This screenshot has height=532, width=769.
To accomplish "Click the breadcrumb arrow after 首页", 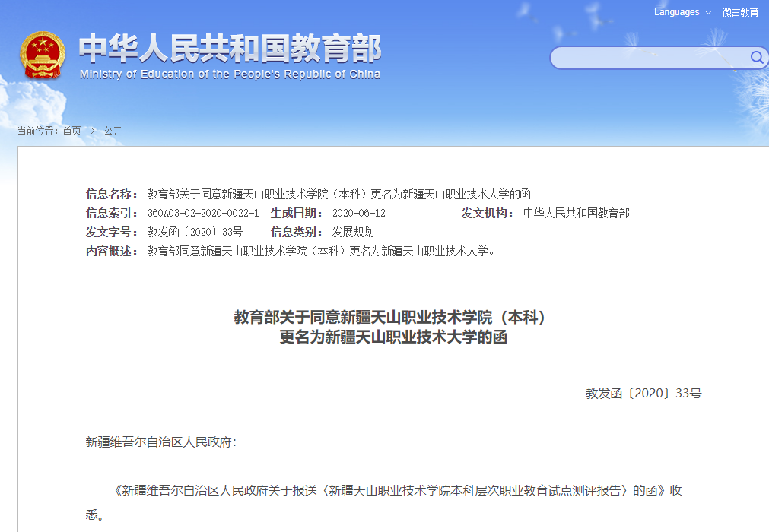I will (x=93, y=131).
